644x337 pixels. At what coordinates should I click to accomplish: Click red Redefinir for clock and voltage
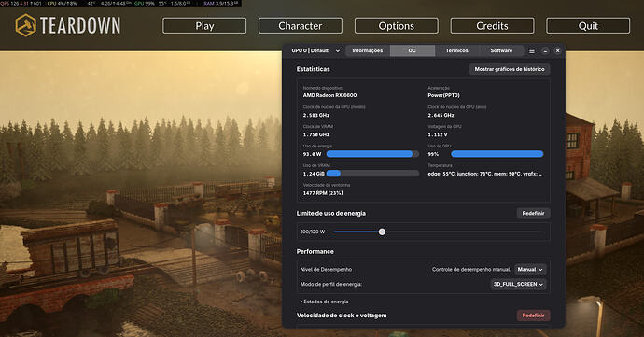[533, 316]
